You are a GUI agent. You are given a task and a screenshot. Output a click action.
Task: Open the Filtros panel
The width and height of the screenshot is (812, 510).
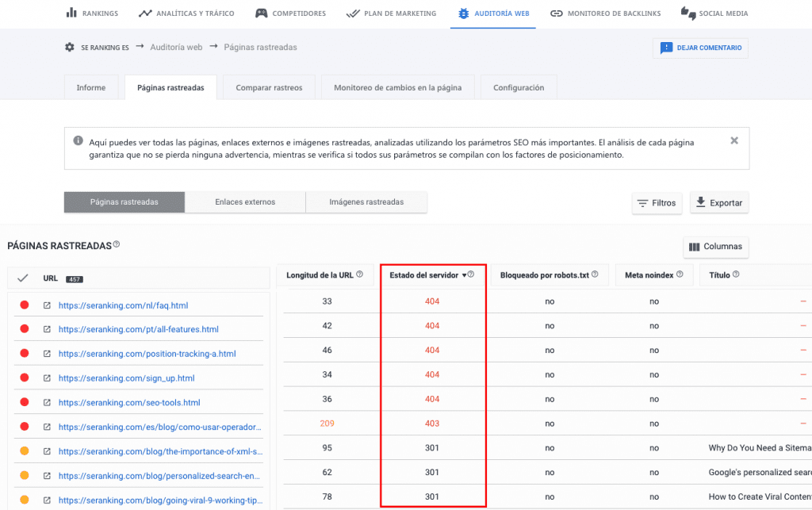click(657, 203)
